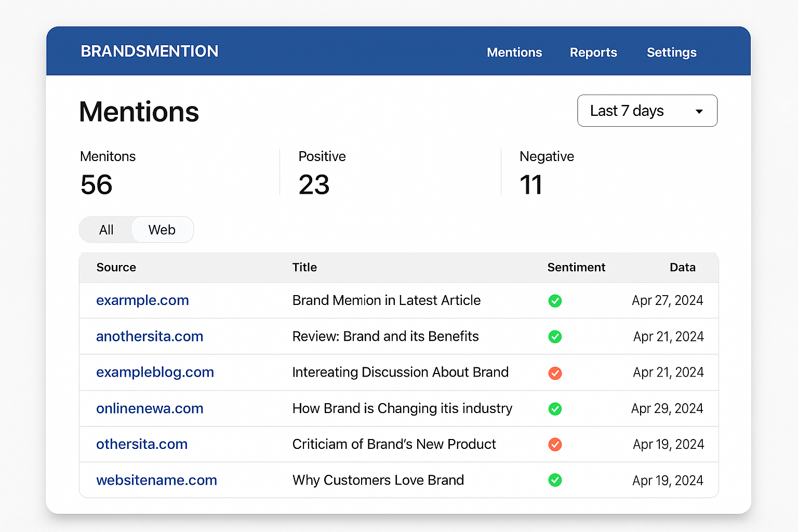Open the websitename.com link
798x532 pixels.
(156, 480)
